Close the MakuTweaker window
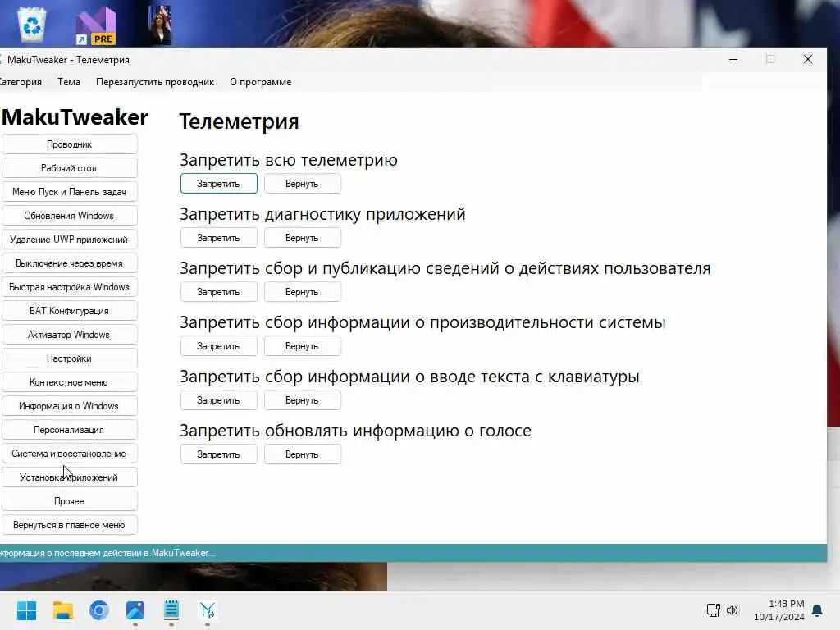This screenshot has height=630, width=840. click(808, 59)
